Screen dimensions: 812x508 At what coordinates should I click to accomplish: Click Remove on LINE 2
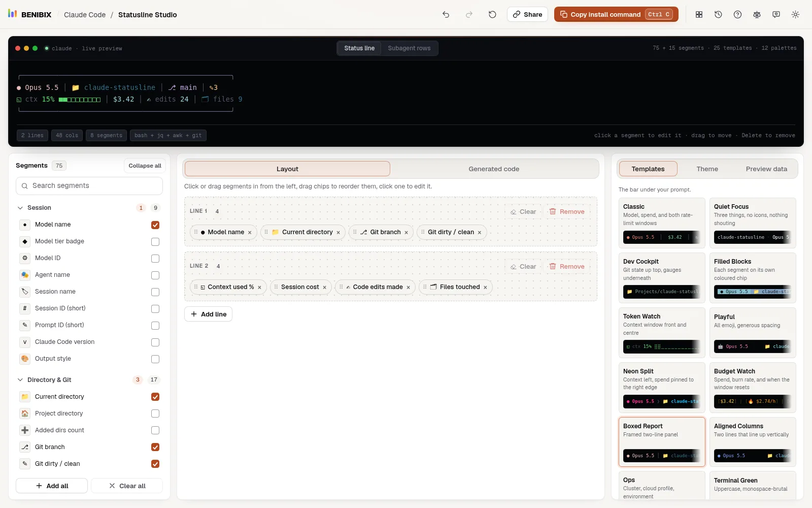567,267
